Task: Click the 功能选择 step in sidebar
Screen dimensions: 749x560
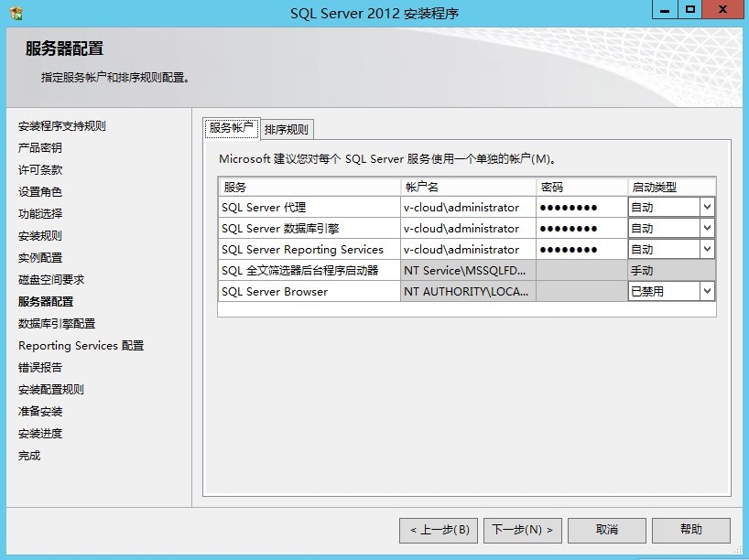Action: [40, 214]
